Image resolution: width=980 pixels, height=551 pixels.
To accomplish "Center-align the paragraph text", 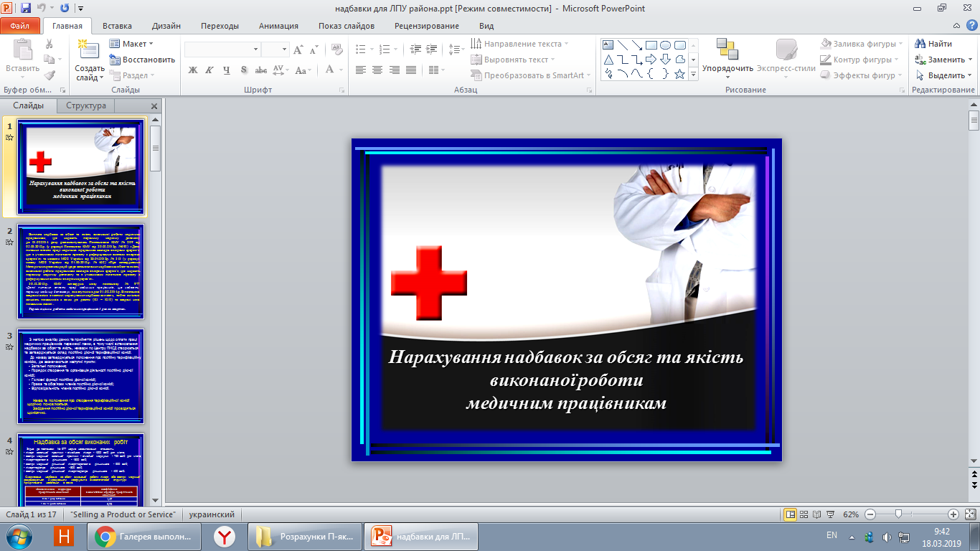I will pos(376,70).
